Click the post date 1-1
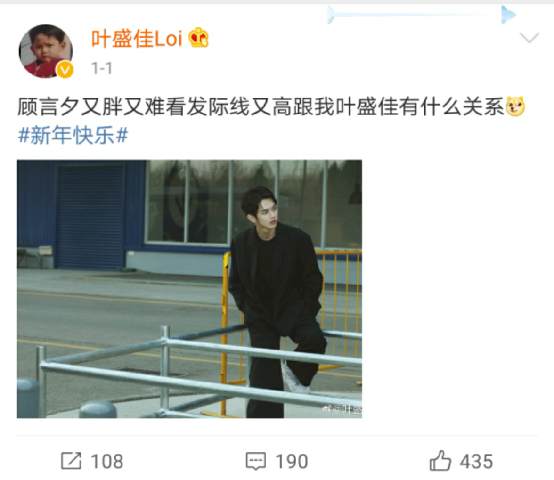The height and width of the screenshot is (480, 554). click(101, 68)
